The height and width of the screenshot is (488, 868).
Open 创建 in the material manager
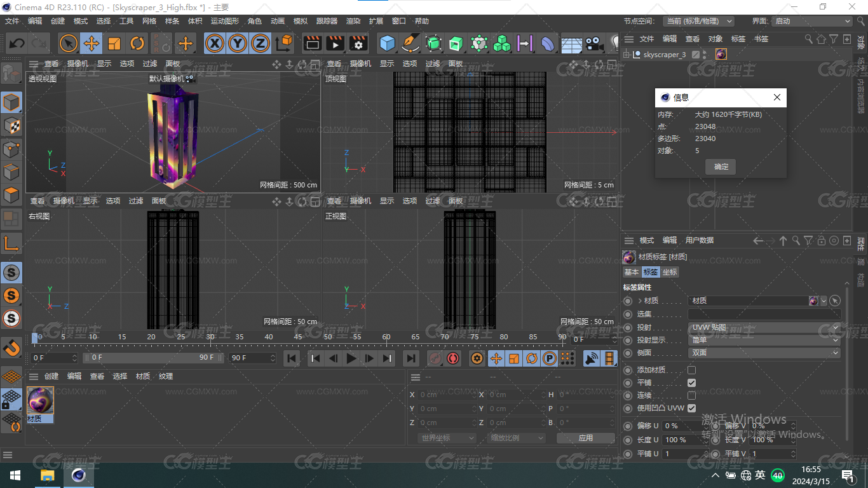click(x=51, y=376)
